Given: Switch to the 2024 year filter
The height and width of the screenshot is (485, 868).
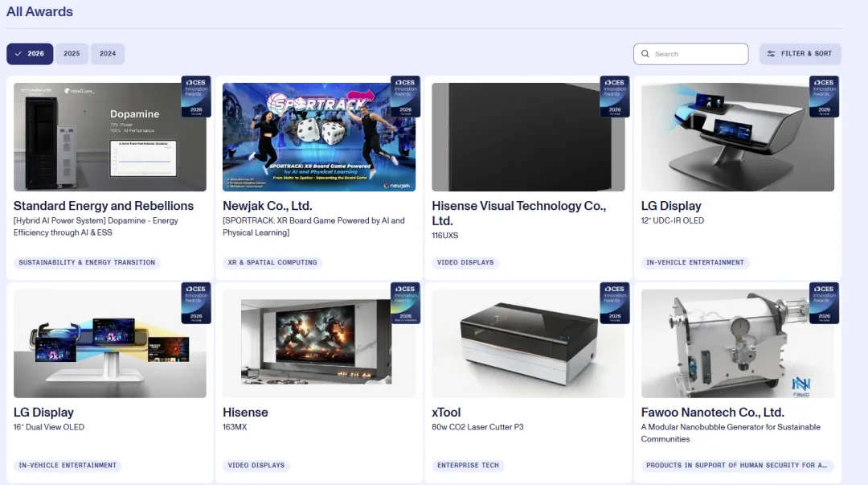Looking at the screenshot, I should [x=108, y=54].
